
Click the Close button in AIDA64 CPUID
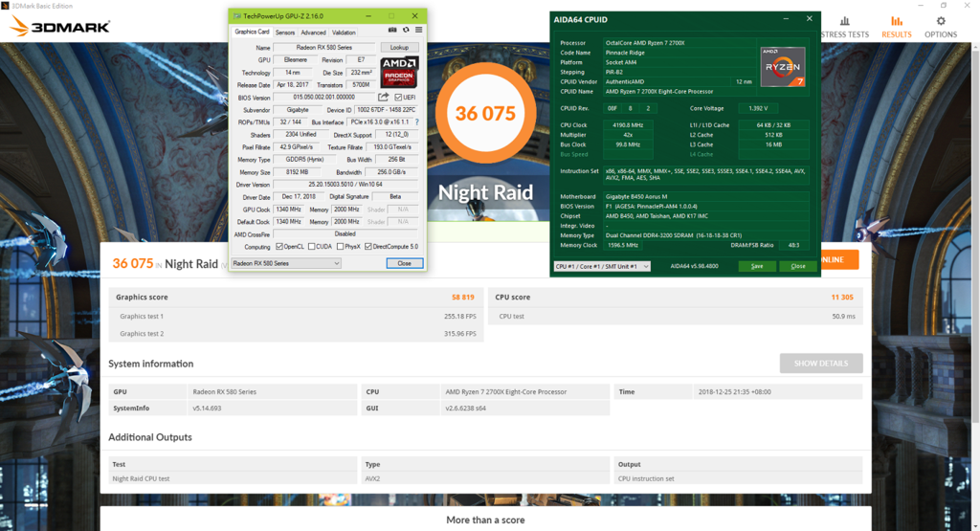(798, 266)
